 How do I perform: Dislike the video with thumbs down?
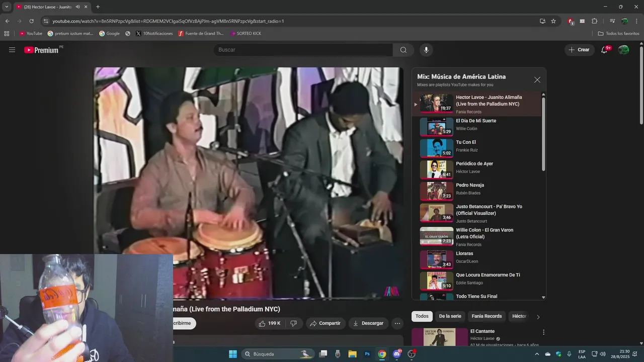click(294, 323)
